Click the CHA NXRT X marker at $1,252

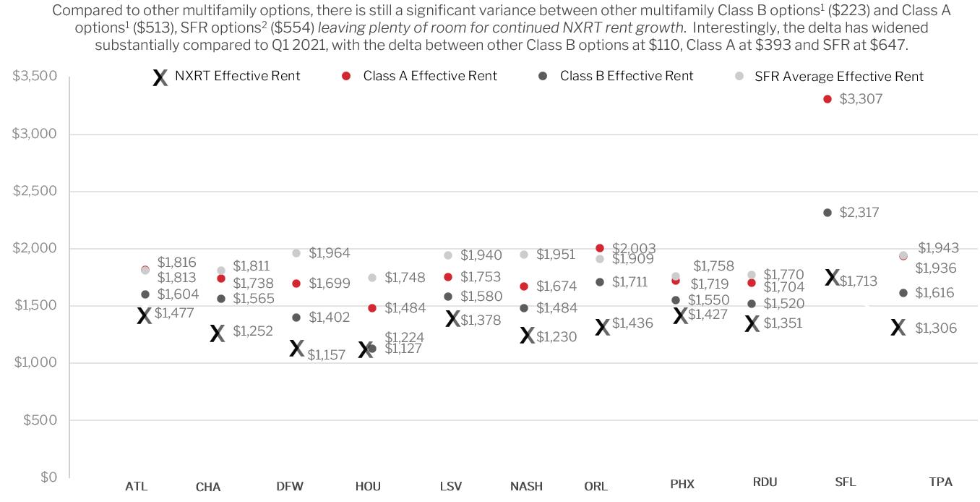[x=218, y=333]
